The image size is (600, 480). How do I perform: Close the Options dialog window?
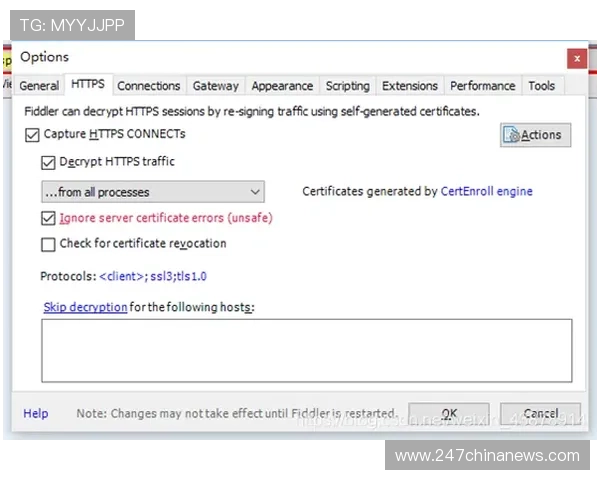coord(575,58)
